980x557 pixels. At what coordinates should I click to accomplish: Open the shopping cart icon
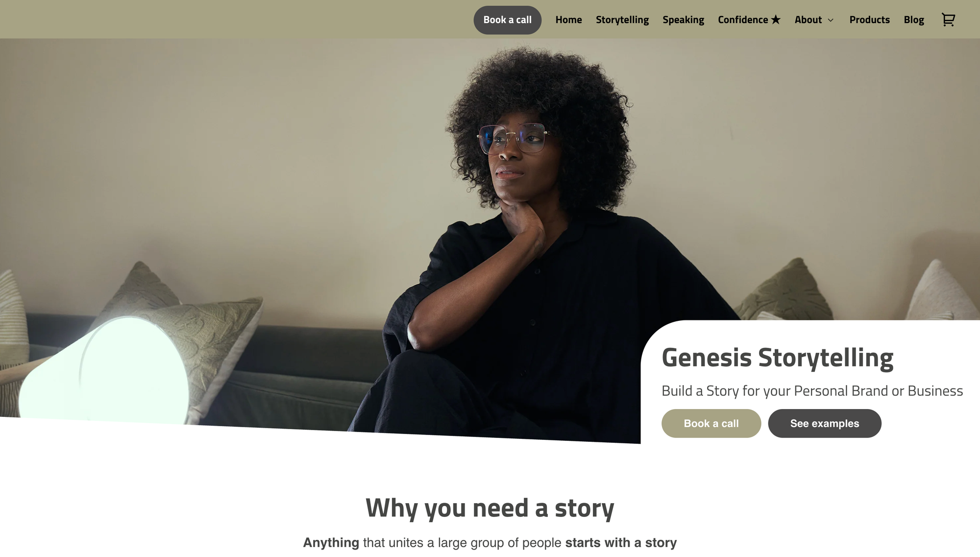pyautogui.click(x=948, y=20)
